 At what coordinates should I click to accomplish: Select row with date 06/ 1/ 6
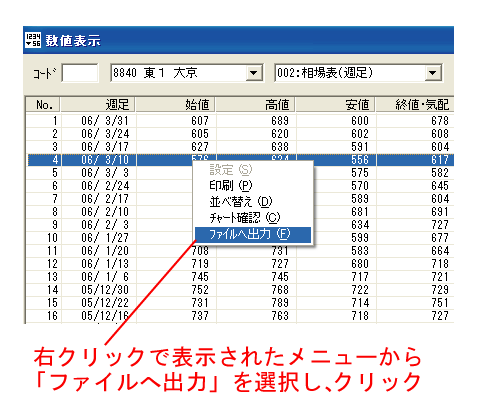(240, 277)
